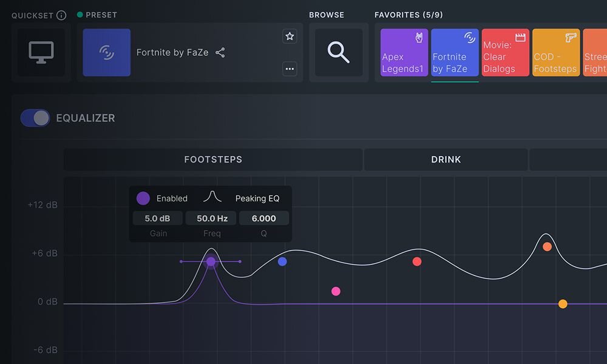Screen dimensions: 607x364
Task: Click the QUICKSET heading label
Action: (x=32, y=16)
